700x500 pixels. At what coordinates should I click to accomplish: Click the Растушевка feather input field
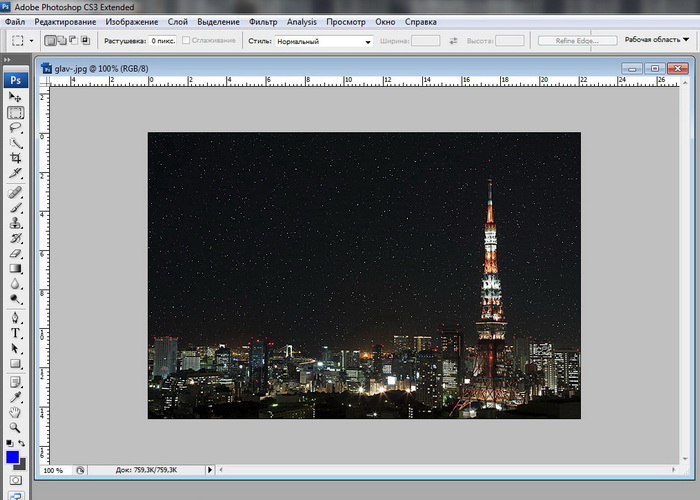[163, 41]
